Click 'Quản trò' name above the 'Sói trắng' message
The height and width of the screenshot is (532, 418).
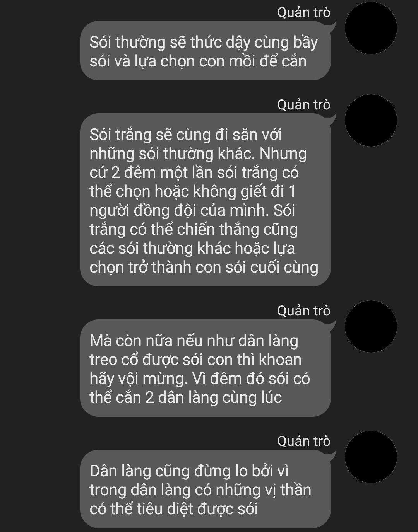304,105
